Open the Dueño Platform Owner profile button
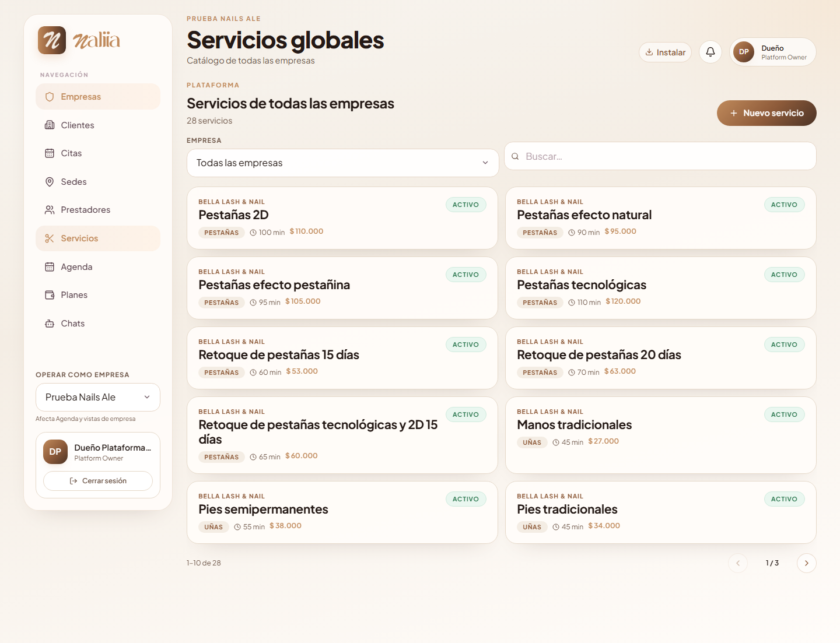The height and width of the screenshot is (643, 840). 773,52
